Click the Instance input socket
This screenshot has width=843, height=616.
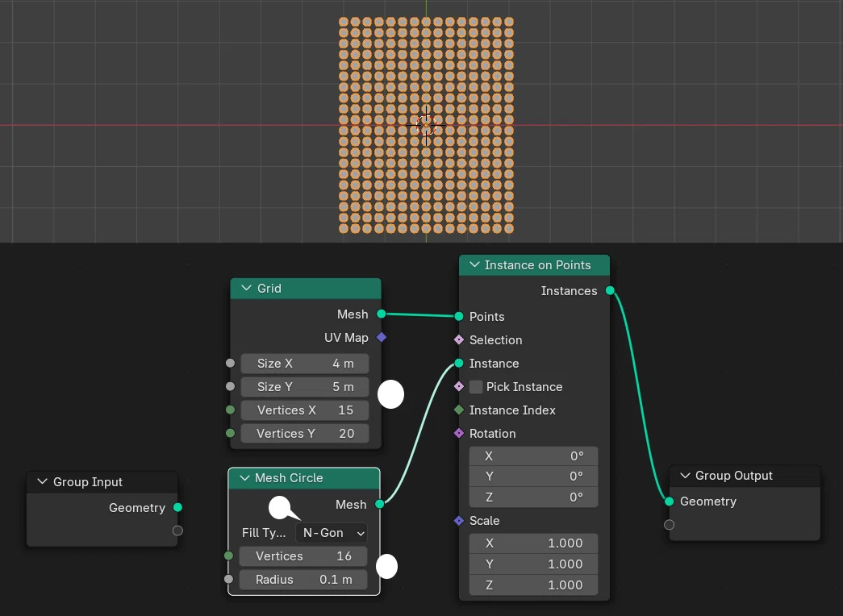click(x=458, y=364)
